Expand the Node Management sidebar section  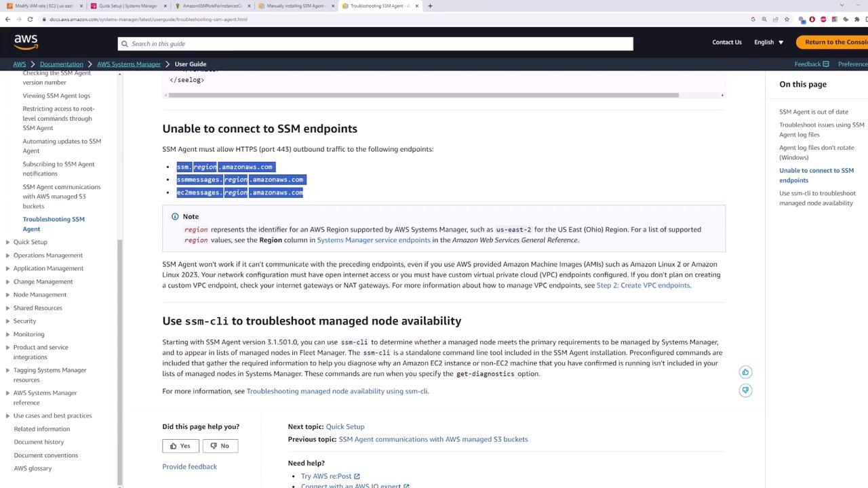click(x=7, y=295)
